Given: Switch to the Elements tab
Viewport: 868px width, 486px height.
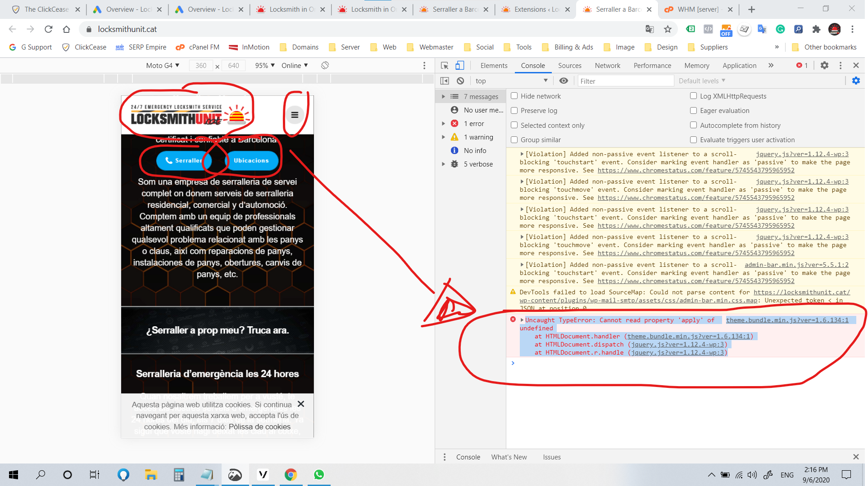Looking at the screenshot, I should coord(494,66).
